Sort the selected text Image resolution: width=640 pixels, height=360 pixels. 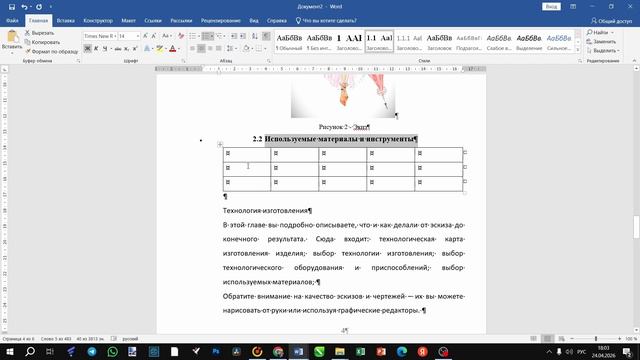coord(254,36)
